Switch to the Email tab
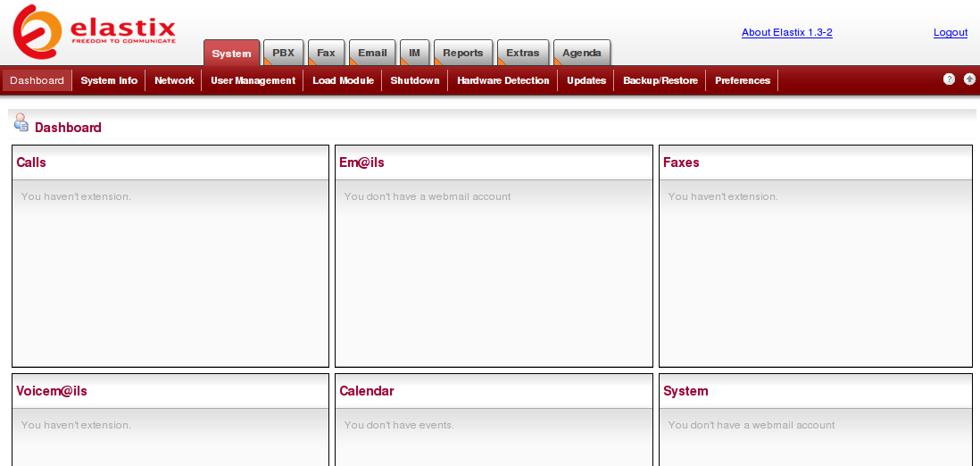The width and height of the screenshot is (980, 466). tap(372, 53)
